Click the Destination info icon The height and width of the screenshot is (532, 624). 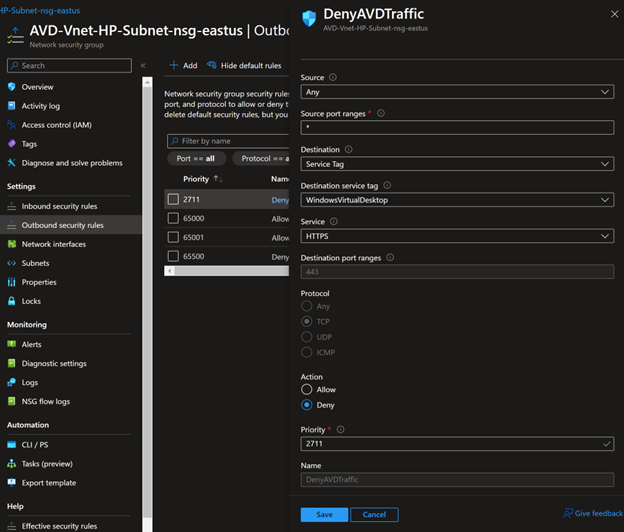(349, 149)
